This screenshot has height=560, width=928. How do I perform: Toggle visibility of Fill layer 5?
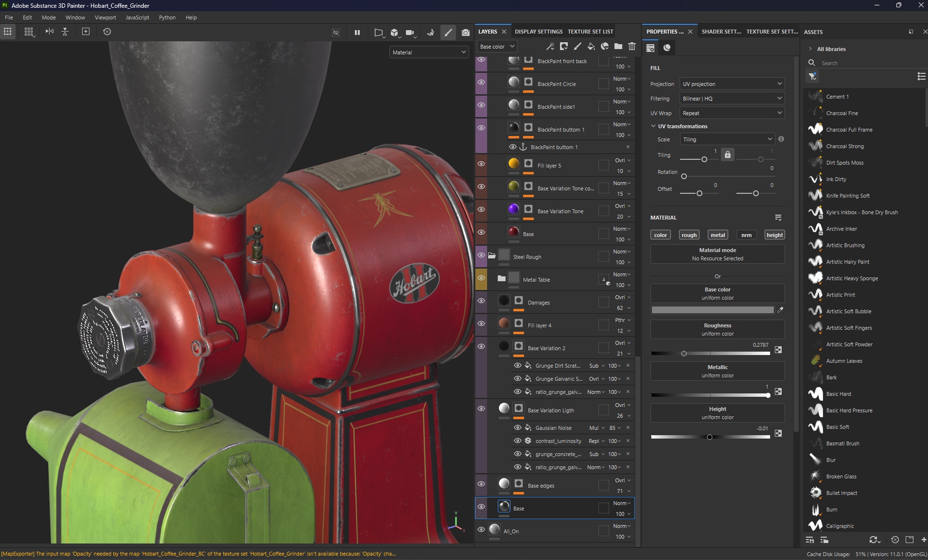(x=481, y=164)
